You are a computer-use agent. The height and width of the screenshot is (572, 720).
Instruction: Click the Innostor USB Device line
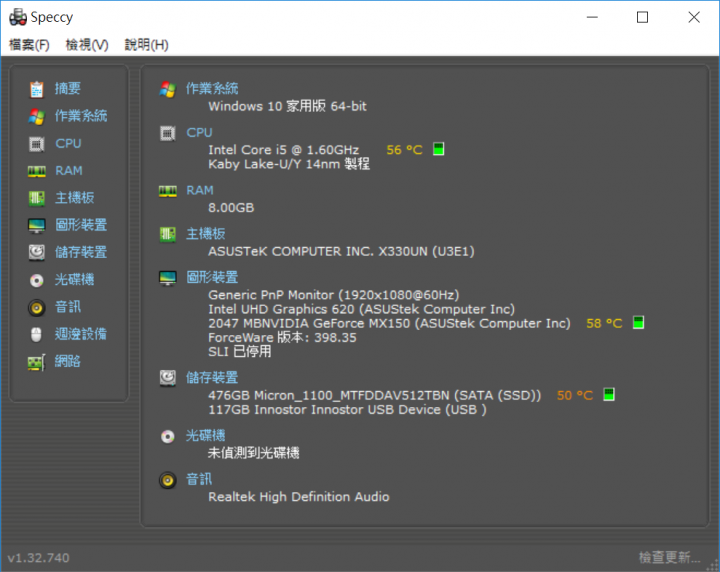point(347,409)
